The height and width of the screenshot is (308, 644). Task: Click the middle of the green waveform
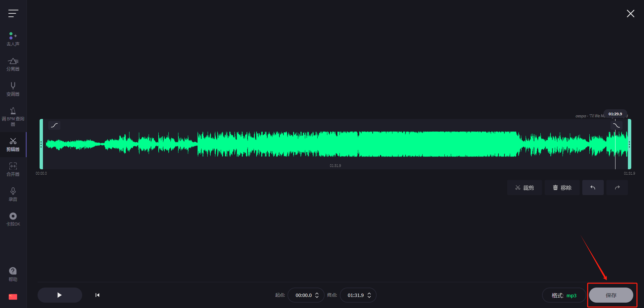pos(337,144)
